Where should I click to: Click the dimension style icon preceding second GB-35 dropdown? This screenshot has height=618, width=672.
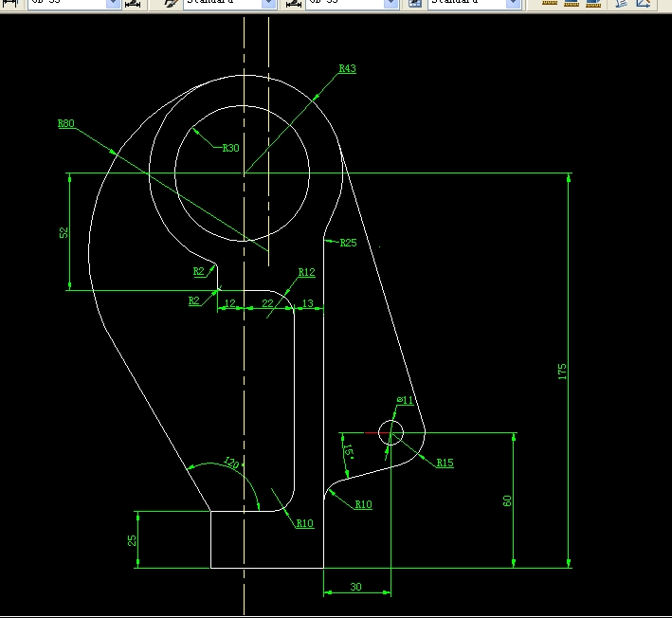pos(293,4)
